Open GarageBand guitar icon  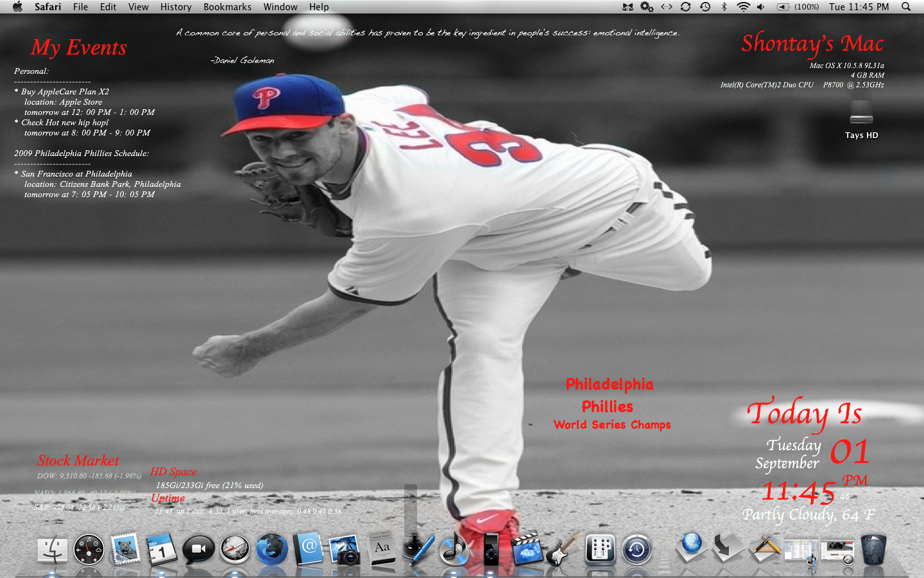click(x=563, y=550)
